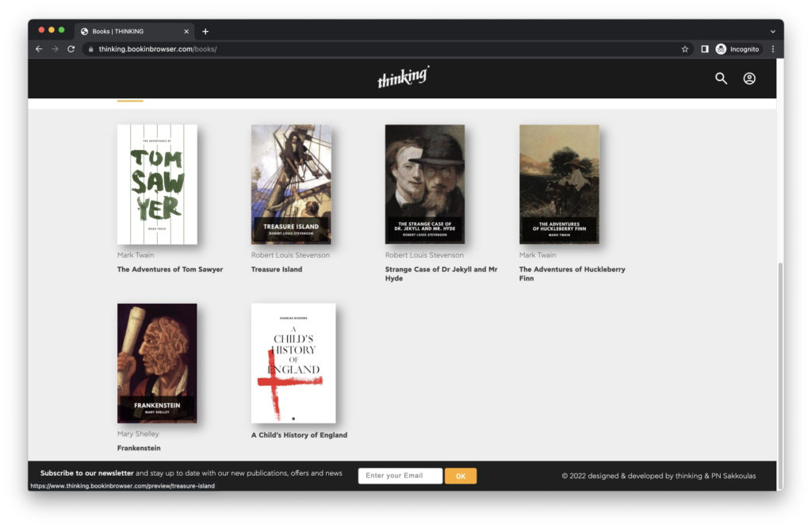The image size is (812, 528).
Task: Click the Treasure Island title link
Action: [277, 270]
